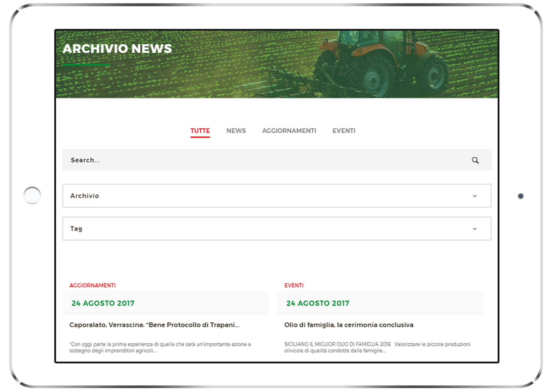
Task: Tap the tablet's front camera dot
Action: pyautogui.click(x=521, y=196)
